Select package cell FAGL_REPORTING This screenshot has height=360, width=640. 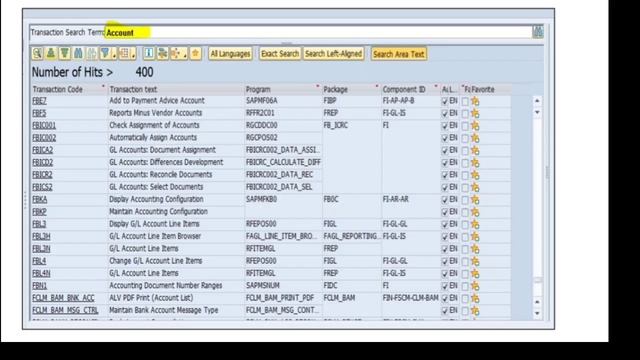click(x=351, y=236)
